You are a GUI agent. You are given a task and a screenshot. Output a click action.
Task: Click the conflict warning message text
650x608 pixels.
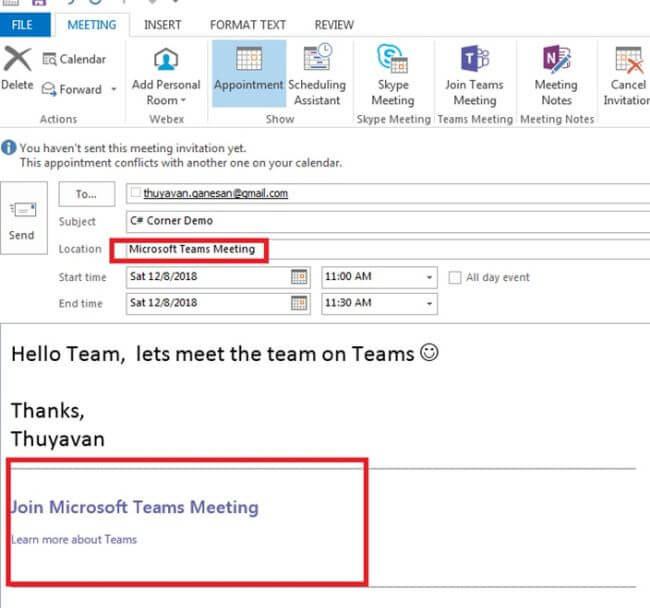181,163
